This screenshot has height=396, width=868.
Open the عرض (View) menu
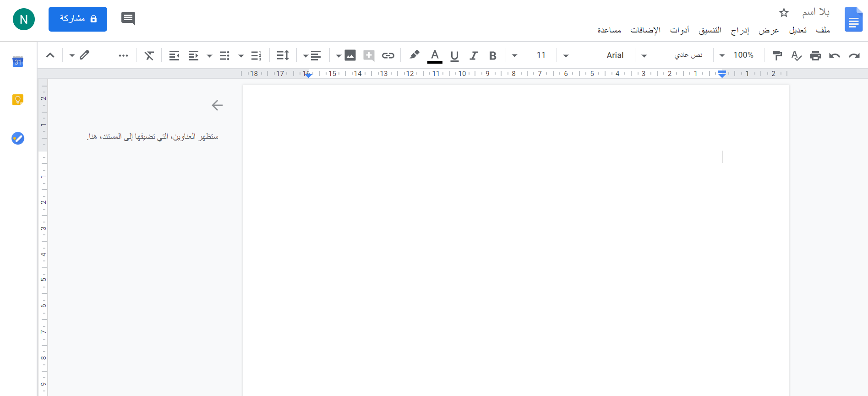769,30
